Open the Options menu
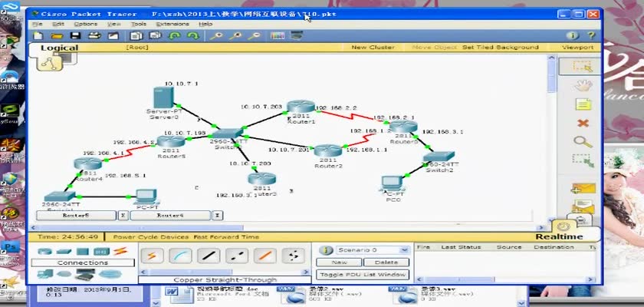The image size is (644, 307). tap(85, 25)
